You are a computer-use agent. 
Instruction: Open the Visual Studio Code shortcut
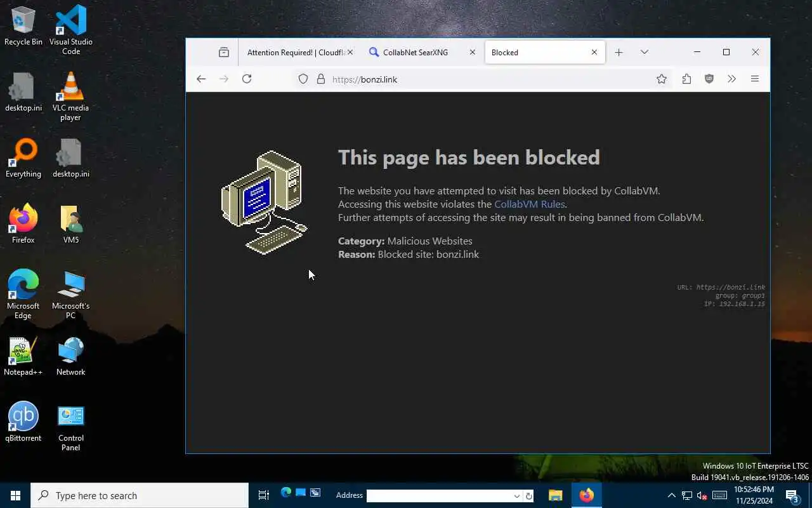pyautogui.click(x=71, y=30)
